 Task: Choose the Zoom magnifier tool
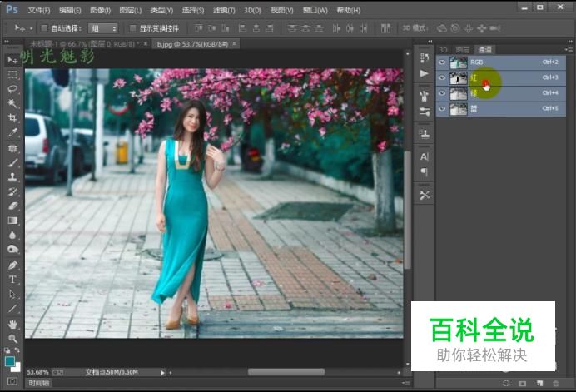[x=12, y=338]
